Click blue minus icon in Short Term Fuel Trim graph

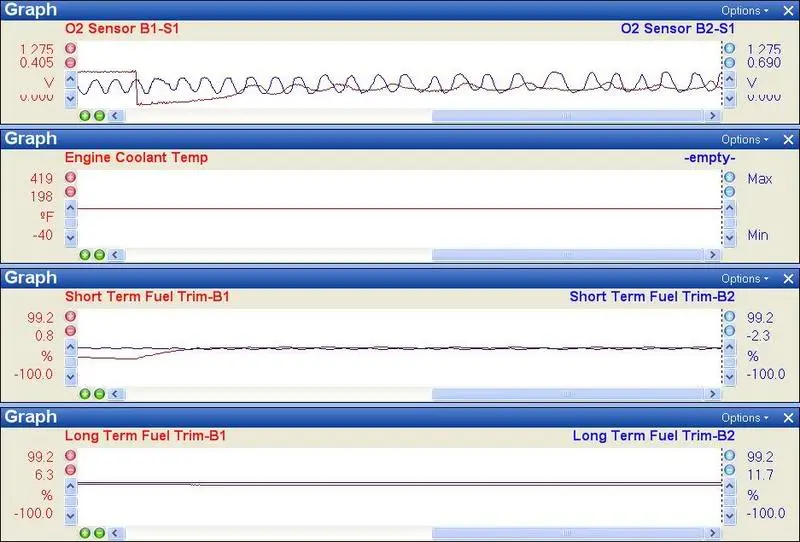tap(730, 331)
